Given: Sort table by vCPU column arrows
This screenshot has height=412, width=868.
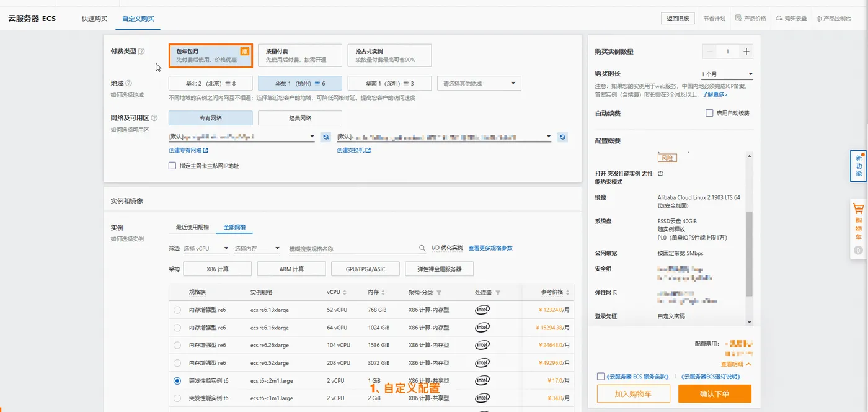Looking at the screenshot, I should [x=345, y=293].
